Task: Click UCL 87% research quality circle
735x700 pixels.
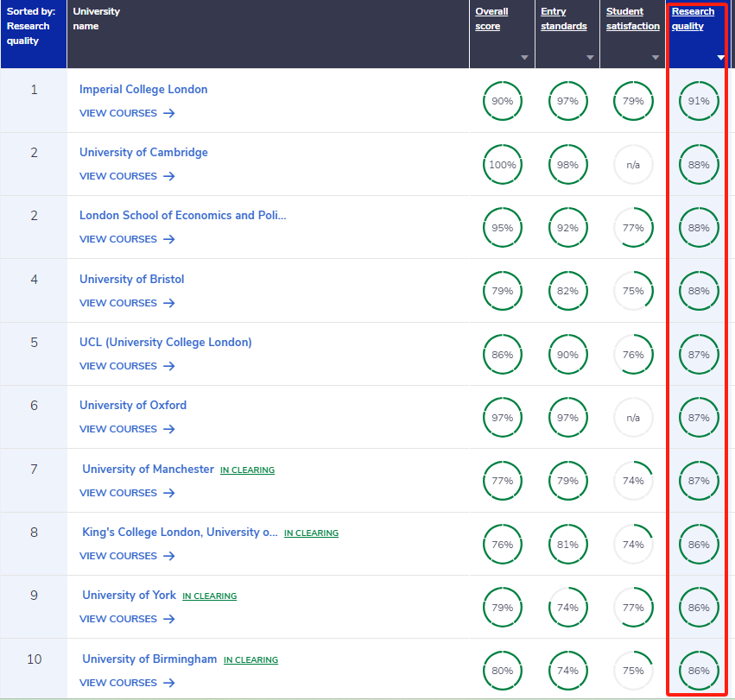Action: click(699, 354)
